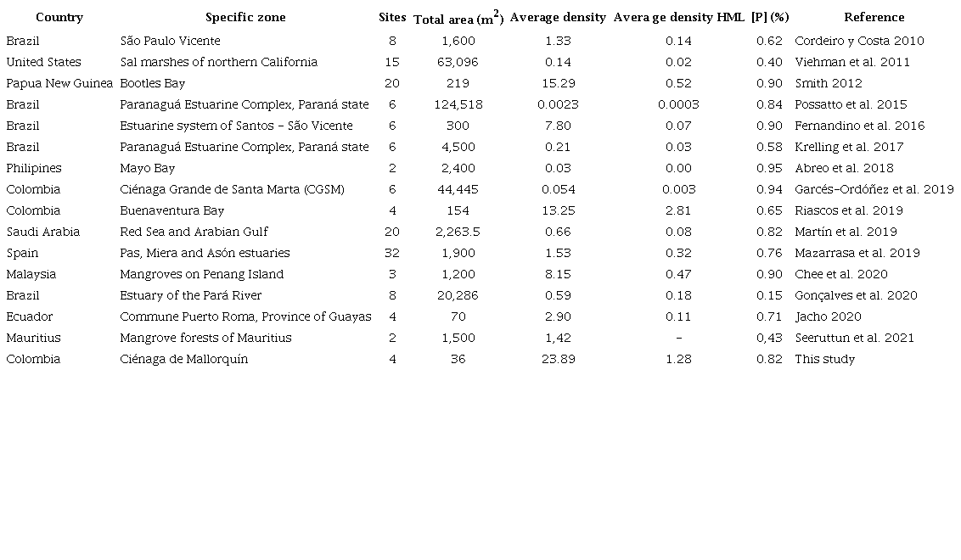Click the Specific zone column header
The height and width of the screenshot is (560, 961).
[245, 17]
